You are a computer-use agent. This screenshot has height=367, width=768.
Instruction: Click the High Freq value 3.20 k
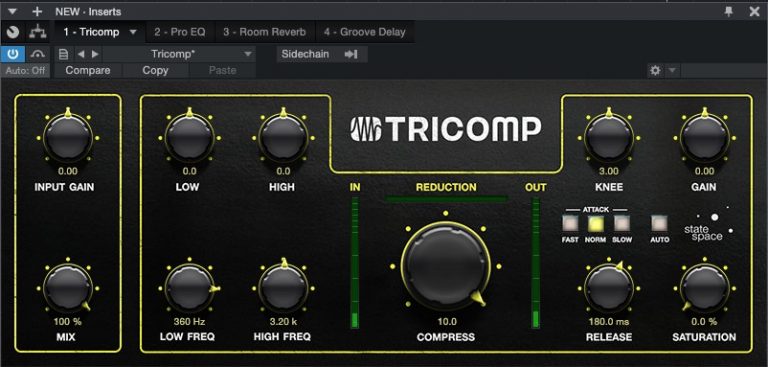pos(283,322)
